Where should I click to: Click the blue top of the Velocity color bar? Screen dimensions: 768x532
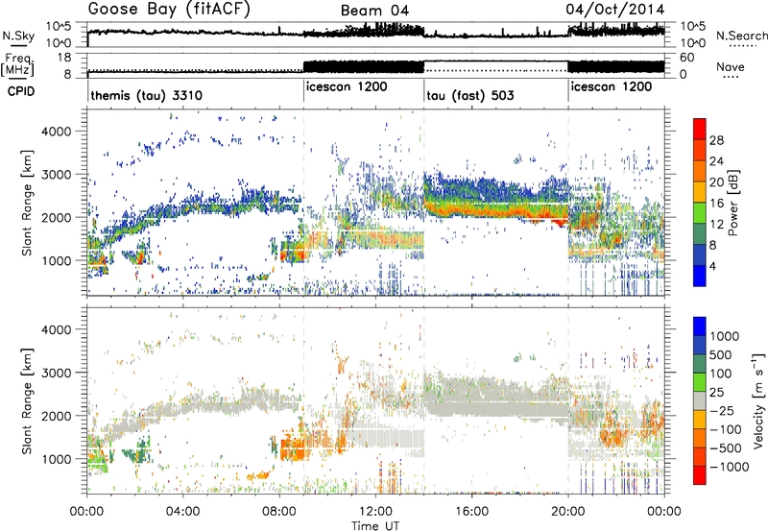click(x=700, y=326)
